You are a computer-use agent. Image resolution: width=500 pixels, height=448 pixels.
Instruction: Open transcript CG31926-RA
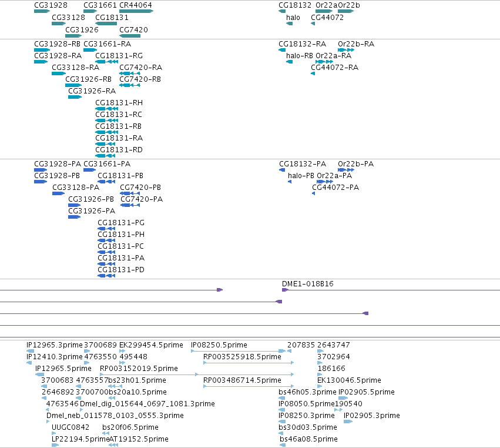click(x=92, y=91)
